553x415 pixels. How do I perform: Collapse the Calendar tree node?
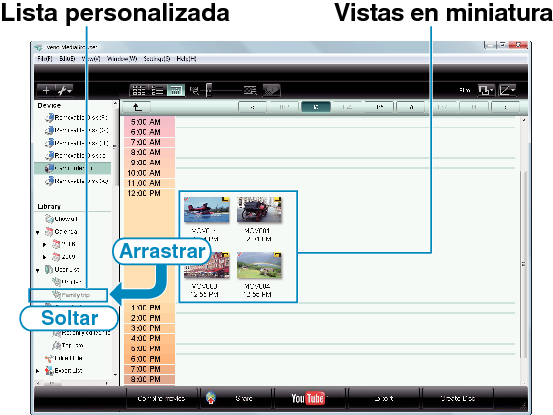(x=38, y=233)
